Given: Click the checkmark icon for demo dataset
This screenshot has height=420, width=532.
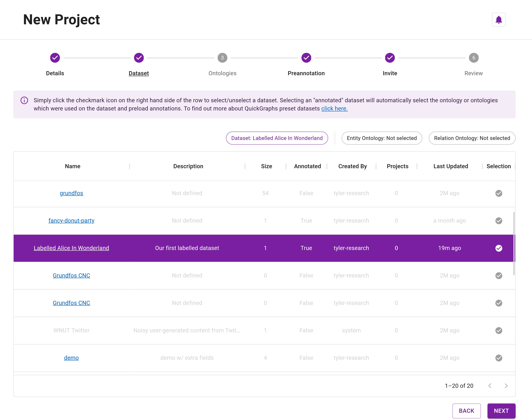Looking at the screenshot, I should pyautogui.click(x=499, y=358).
